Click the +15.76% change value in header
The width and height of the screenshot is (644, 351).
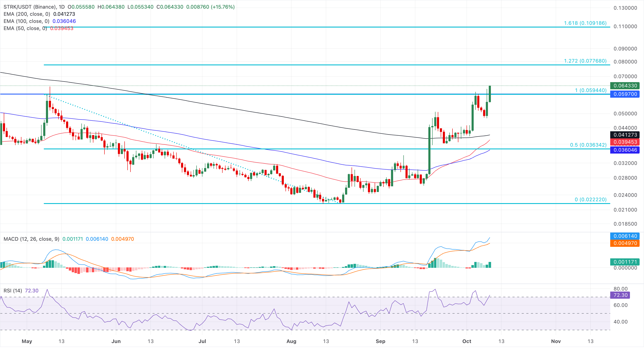click(223, 7)
